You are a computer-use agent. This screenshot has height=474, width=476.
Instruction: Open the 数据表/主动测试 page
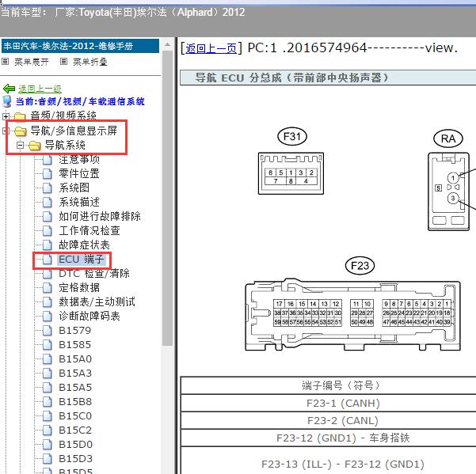[97, 302]
